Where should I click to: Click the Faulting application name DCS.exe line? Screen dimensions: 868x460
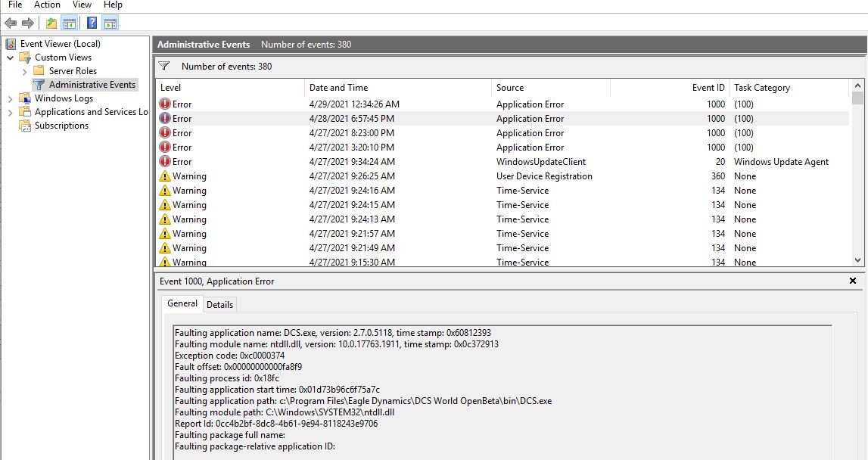[333, 333]
